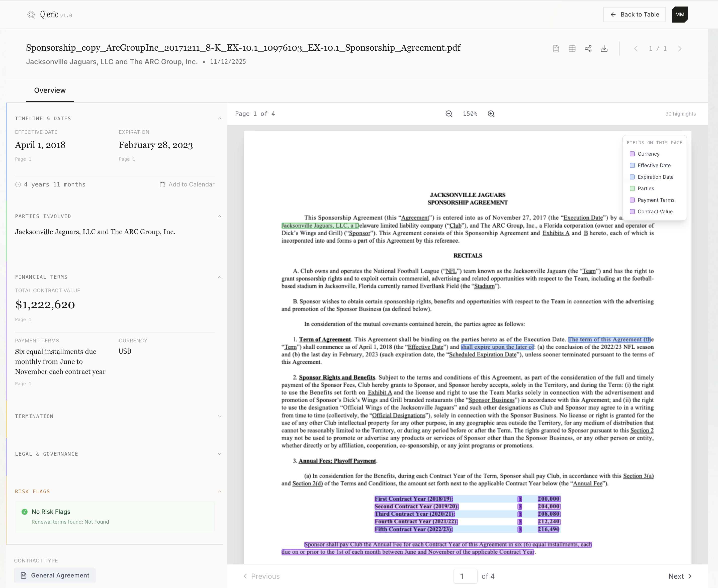Select the Overview tab
718x588 pixels.
[50, 90]
